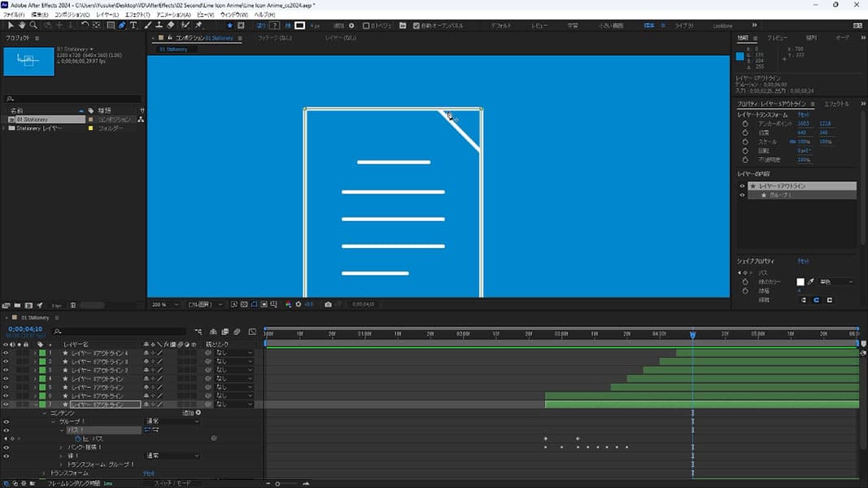Click the snapshot camera icon below viewer
This screenshot has height=488, width=868.
[x=328, y=304]
